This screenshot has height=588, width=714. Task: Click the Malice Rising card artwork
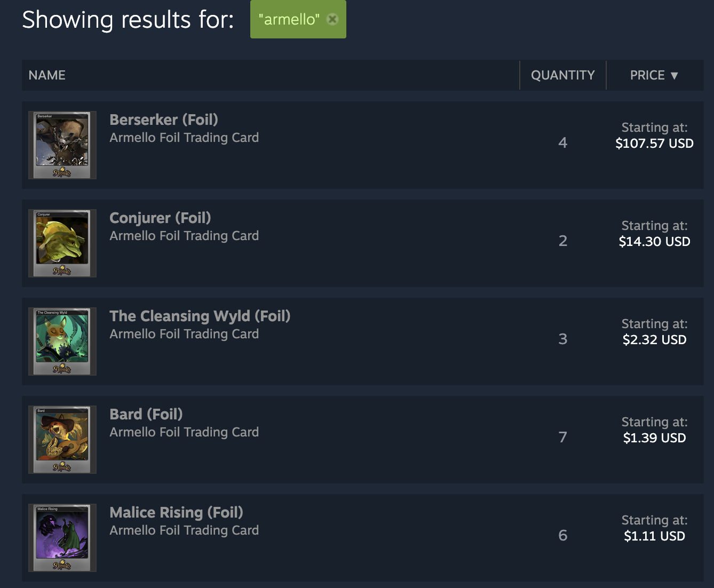(62, 537)
